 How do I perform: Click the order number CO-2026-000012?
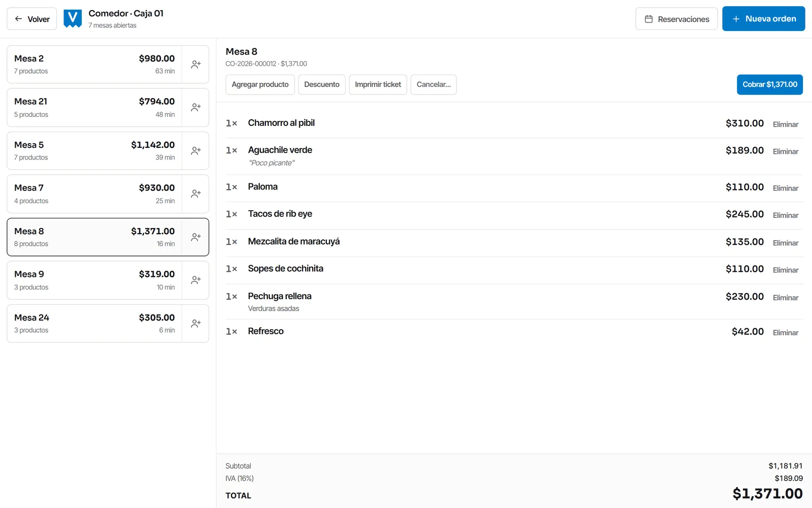click(x=251, y=63)
